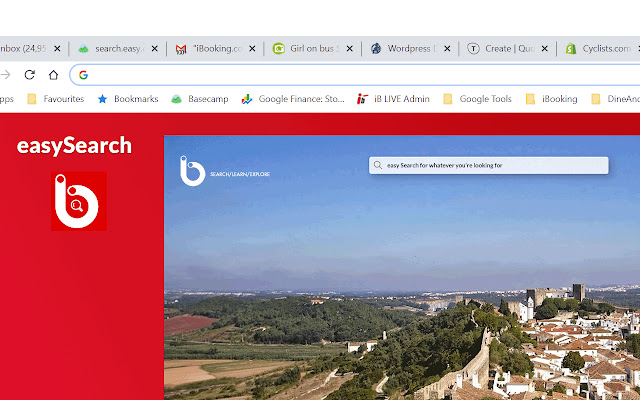Open the Google Finance bookmark
Viewport: 640px width, 400px height.
pyautogui.click(x=293, y=99)
